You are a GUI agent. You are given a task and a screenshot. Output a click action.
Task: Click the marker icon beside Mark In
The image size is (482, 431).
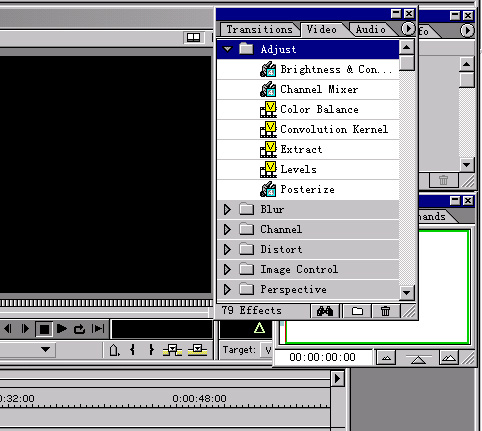click(114, 350)
